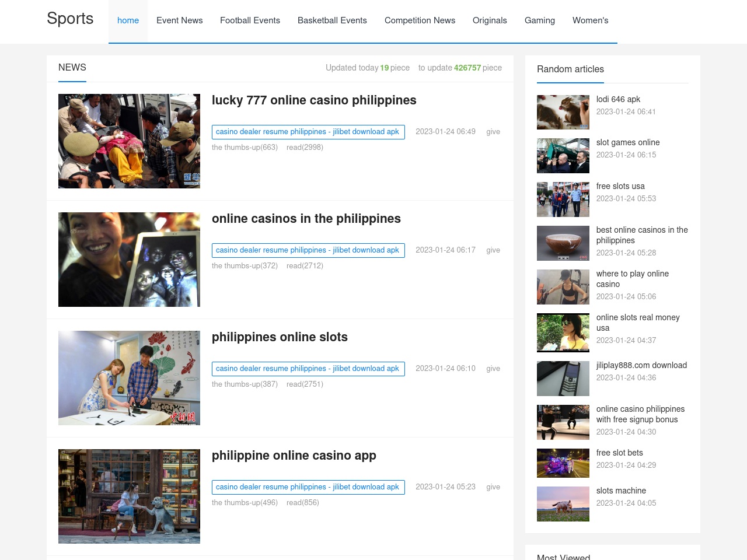Go to Basketball Events section
The height and width of the screenshot is (560, 747).
click(x=332, y=20)
